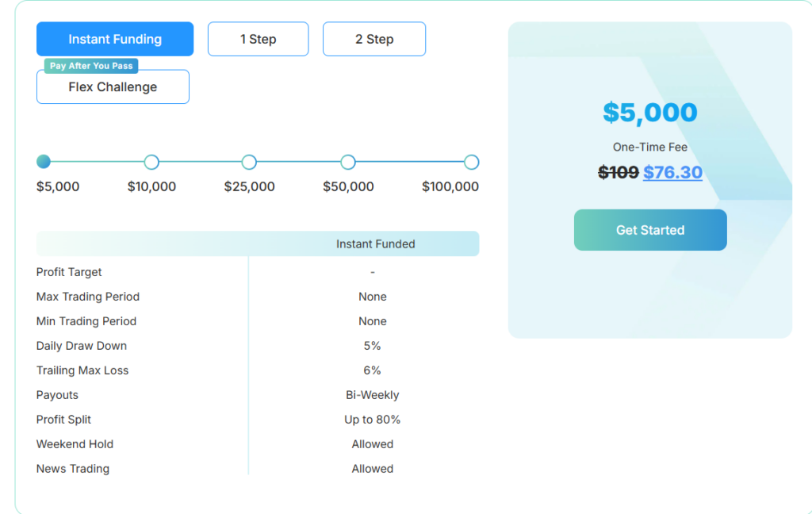Click the $100,000 text label under the slider
This screenshot has height=514, width=812.
click(x=450, y=186)
